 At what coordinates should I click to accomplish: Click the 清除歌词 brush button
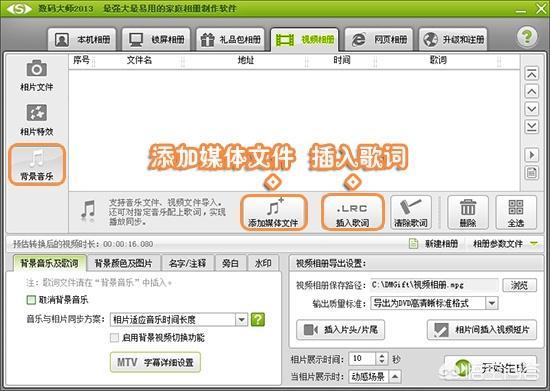411,213
